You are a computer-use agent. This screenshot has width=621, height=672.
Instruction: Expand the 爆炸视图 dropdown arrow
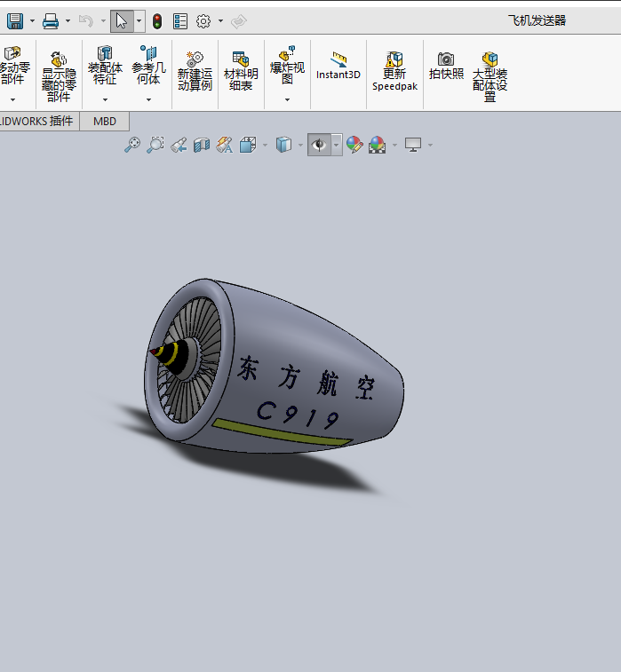tap(287, 99)
